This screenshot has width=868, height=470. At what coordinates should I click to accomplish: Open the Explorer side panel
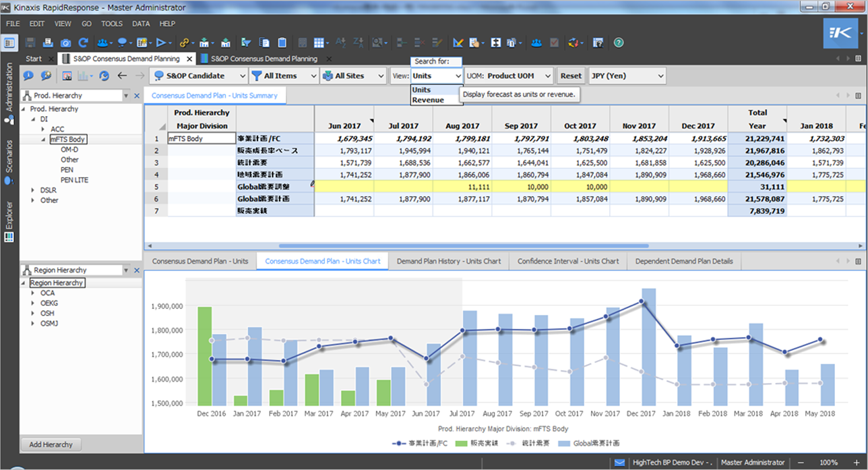pos(9,223)
